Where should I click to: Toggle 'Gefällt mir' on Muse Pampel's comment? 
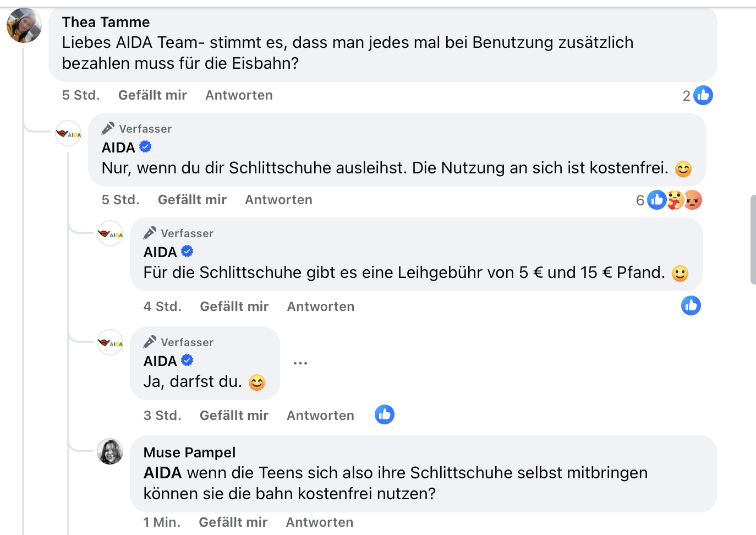pyautogui.click(x=233, y=522)
